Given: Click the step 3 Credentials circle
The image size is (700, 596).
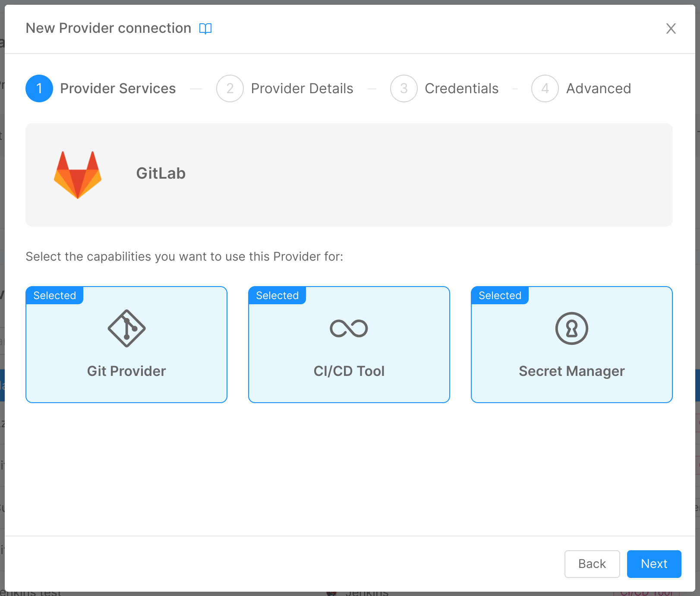Looking at the screenshot, I should tap(404, 88).
